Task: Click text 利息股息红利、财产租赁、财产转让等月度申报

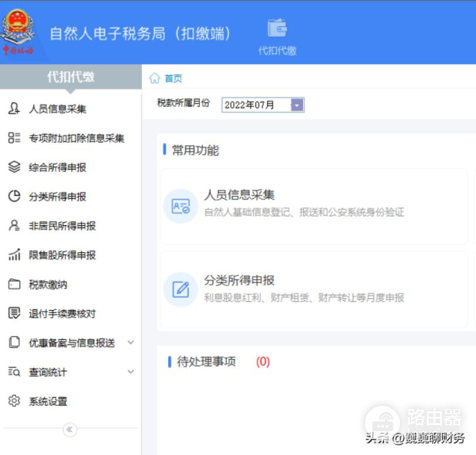Action: pyautogui.click(x=304, y=297)
